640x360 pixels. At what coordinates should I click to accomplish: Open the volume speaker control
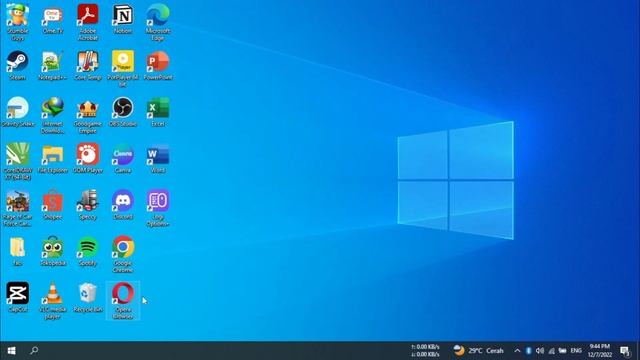coord(540,351)
